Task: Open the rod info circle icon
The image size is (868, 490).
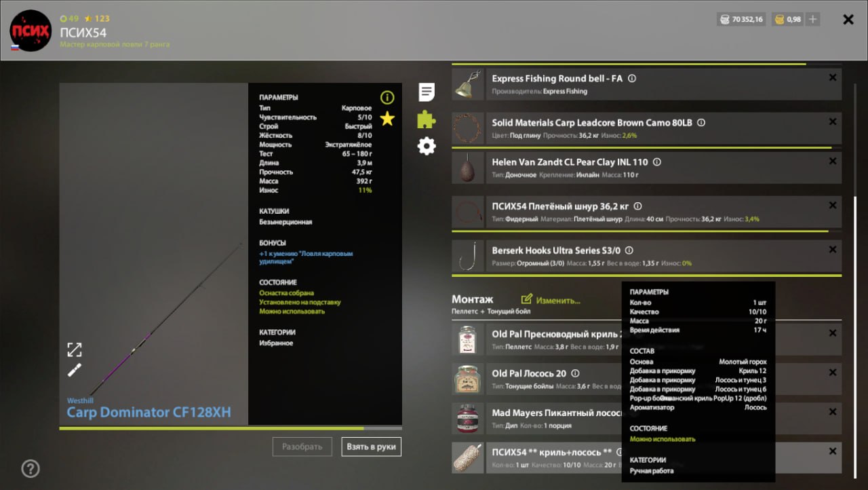Action: [x=387, y=97]
